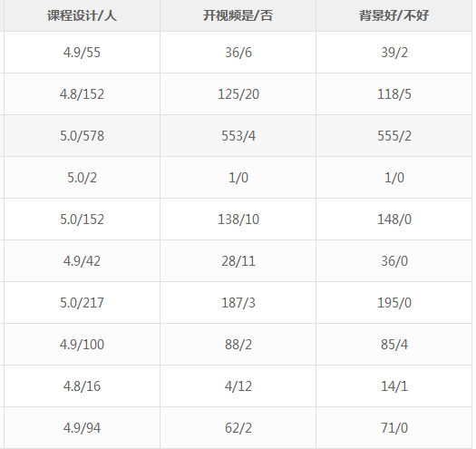Screen dimensions: 476x449
Task: Click the 138/10 video cell
Action: point(238,220)
